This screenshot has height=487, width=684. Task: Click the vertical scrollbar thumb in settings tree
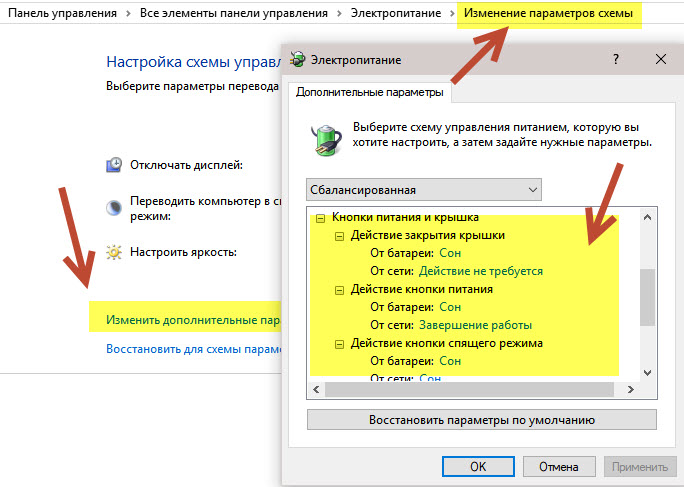coord(647,297)
